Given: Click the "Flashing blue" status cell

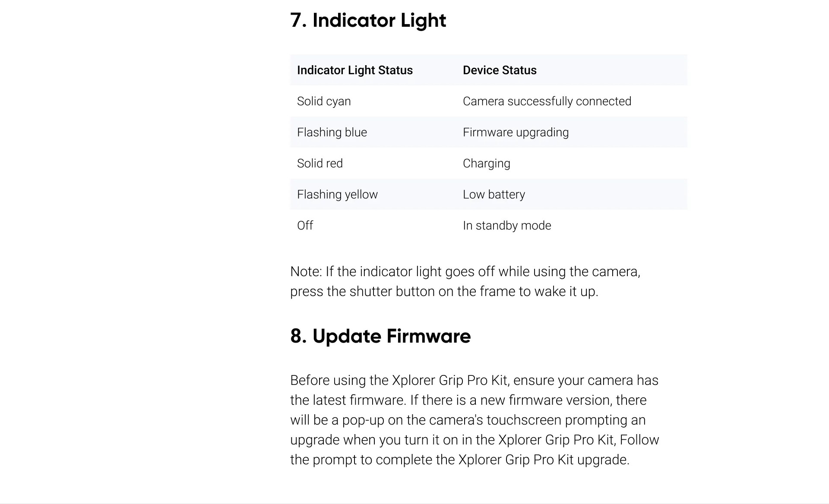Looking at the screenshot, I should pos(332,132).
